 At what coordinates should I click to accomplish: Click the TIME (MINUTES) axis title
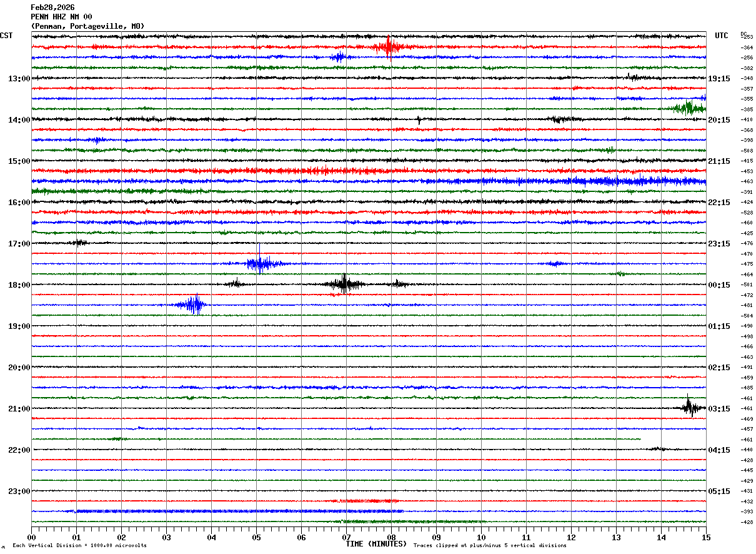tap(376, 544)
